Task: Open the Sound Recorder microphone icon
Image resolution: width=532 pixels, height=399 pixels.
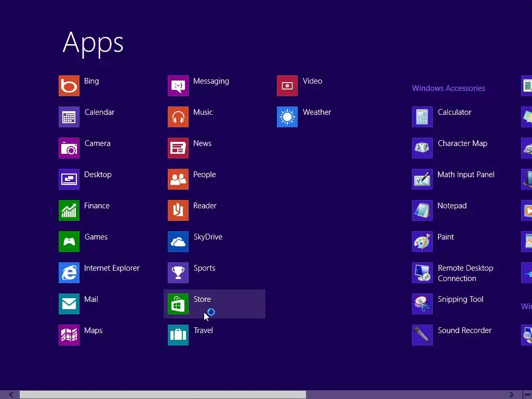Action: (422, 335)
